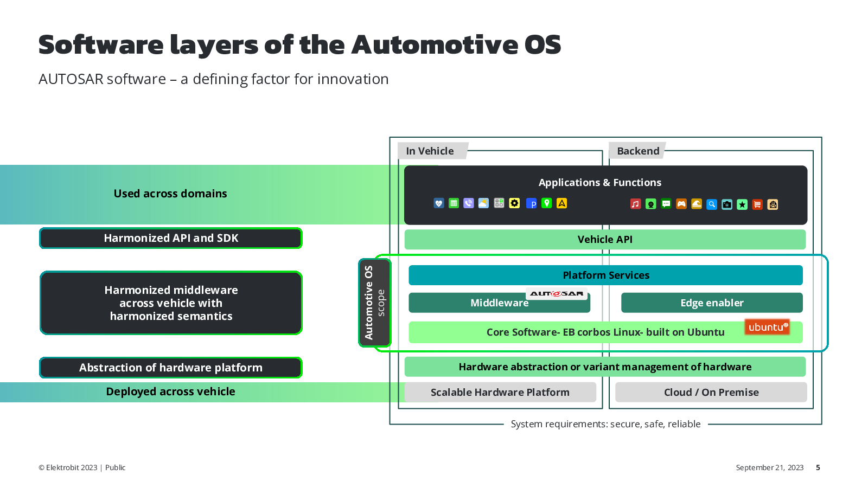Click the Deployed across vehicle text

click(170, 391)
